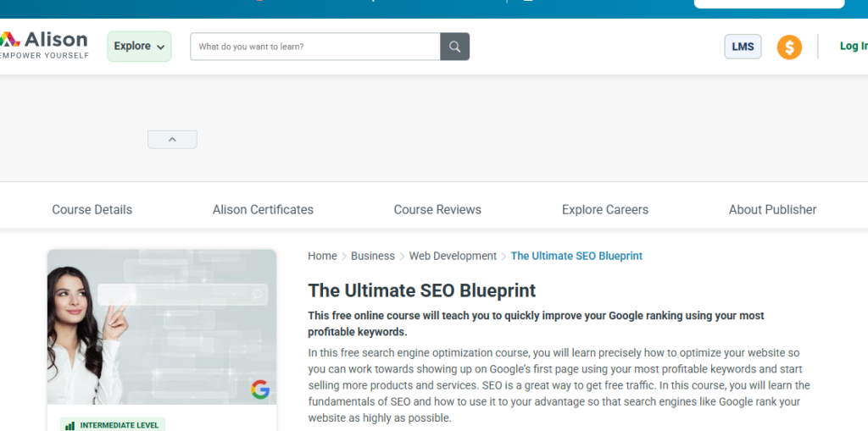This screenshot has height=431, width=868.
Task: Switch to the Course Details tab
Action: (92, 210)
